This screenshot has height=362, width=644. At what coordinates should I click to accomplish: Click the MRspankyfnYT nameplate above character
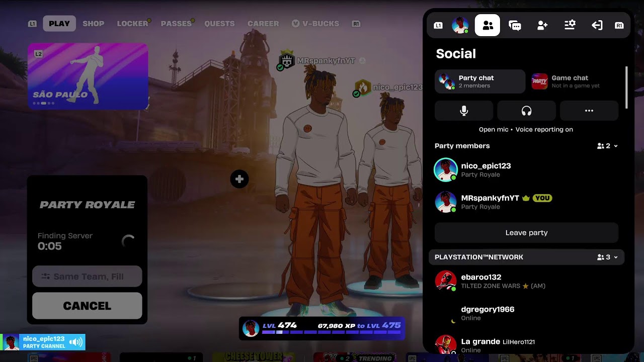pyautogui.click(x=326, y=61)
